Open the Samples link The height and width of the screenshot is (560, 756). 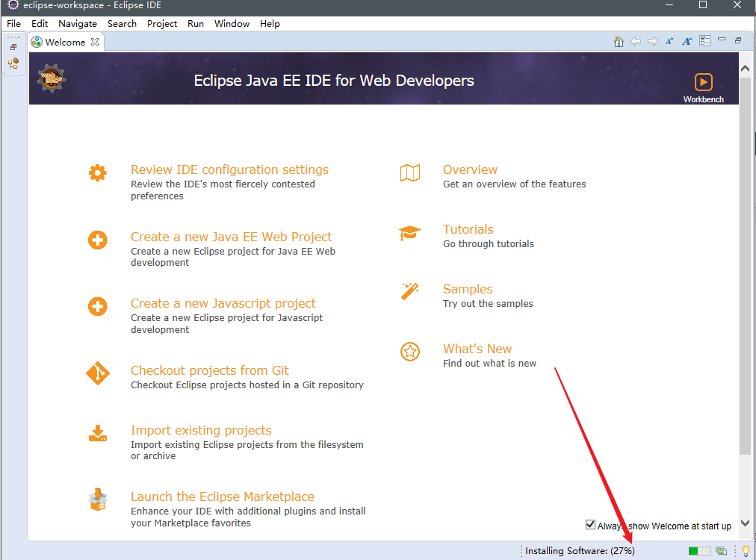point(468,289)
